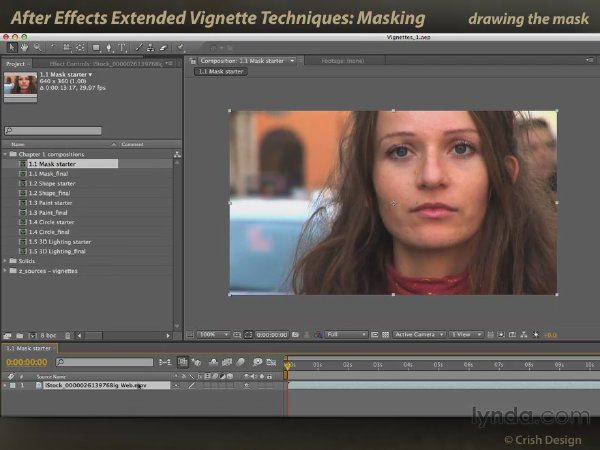This screenshot has width=600, height=450.
Task: Select the Zoom magnifier tool
Action: 37,47
